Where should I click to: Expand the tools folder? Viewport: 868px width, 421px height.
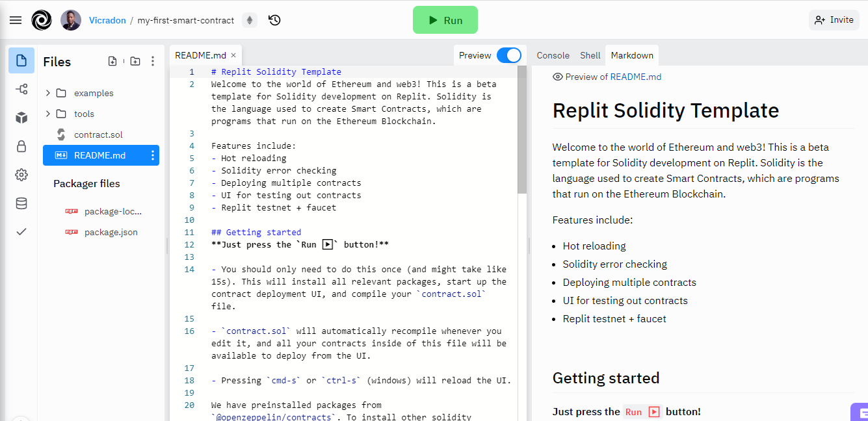click(48, 114)
